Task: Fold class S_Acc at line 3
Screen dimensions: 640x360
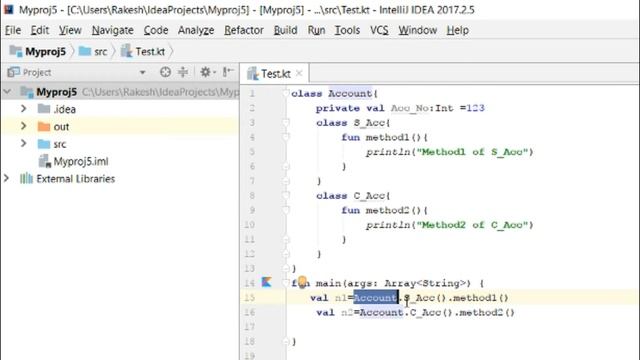Action: coord(286,122)
